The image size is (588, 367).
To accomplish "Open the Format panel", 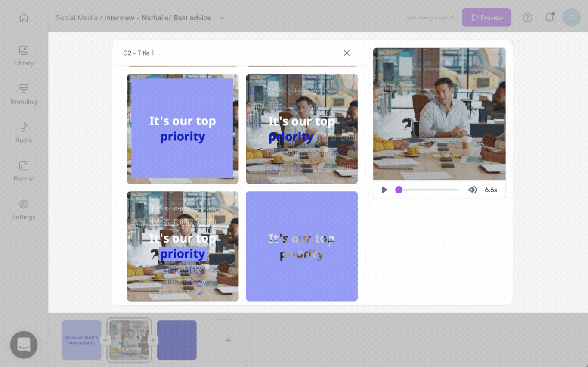I will (24, 171).
